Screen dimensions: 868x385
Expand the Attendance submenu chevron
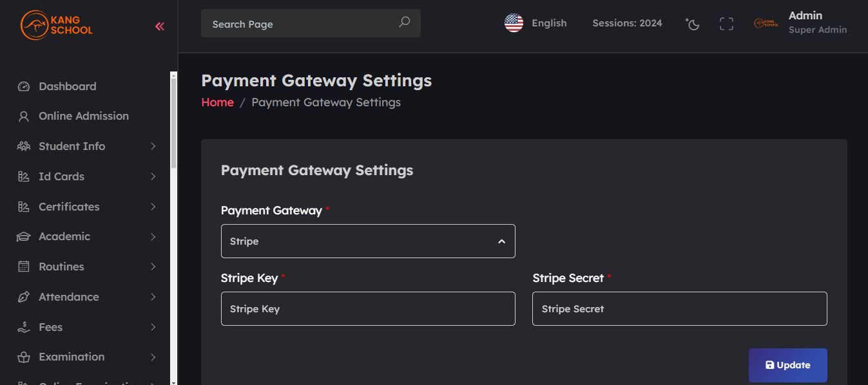coord(153,297)
